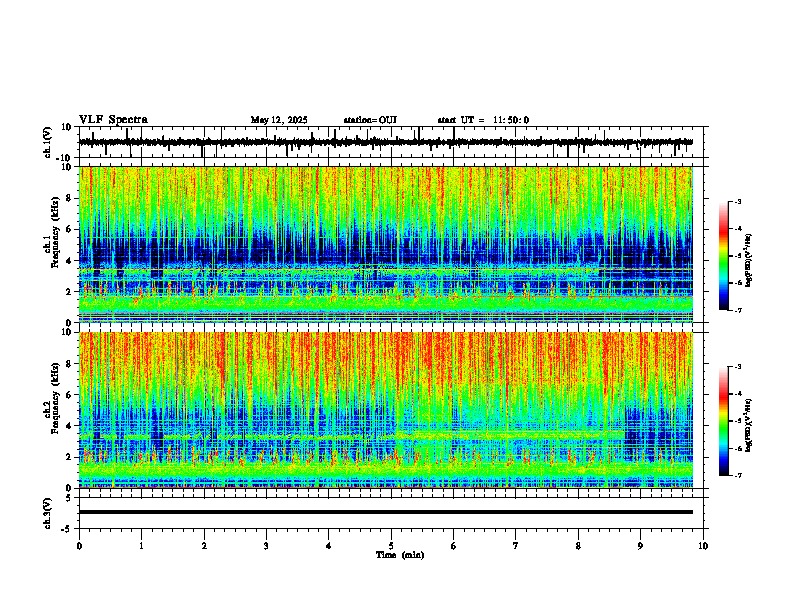Screen dimensions: 792x612
Task: Click the time-axis tick label "2"
Action: 204,546
